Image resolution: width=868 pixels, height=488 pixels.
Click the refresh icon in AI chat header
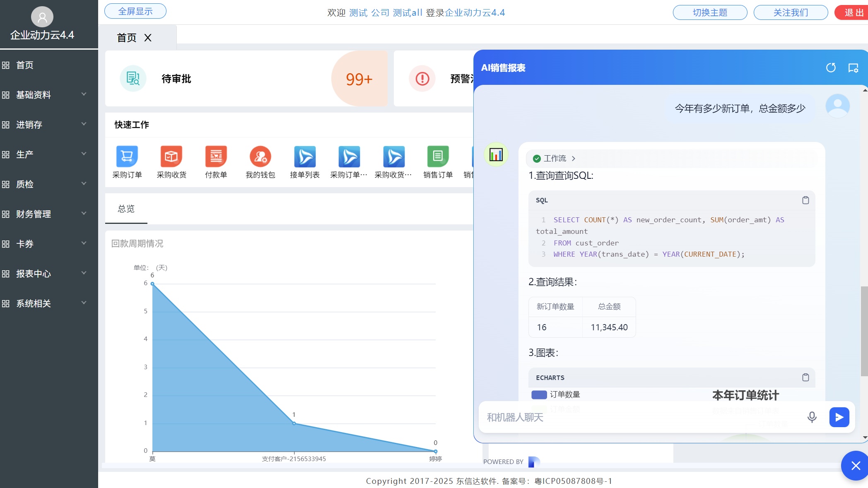[831, 68]
